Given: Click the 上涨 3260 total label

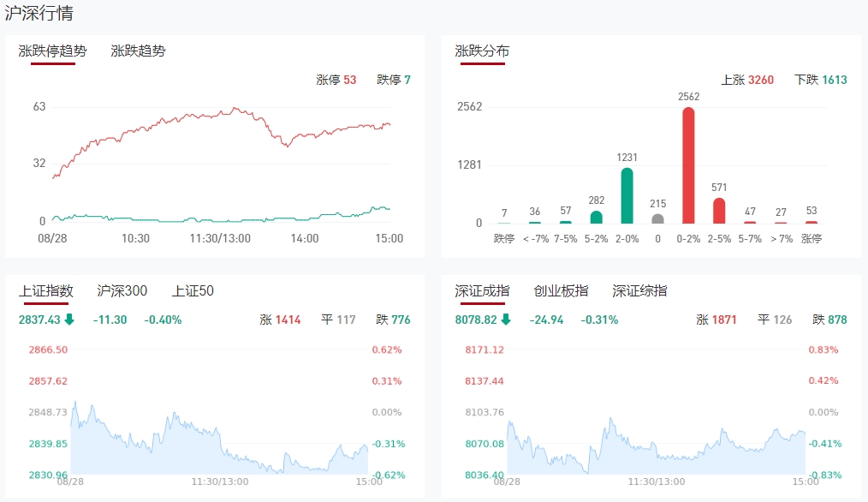Looking at the screenshot, I should (747, 80).
